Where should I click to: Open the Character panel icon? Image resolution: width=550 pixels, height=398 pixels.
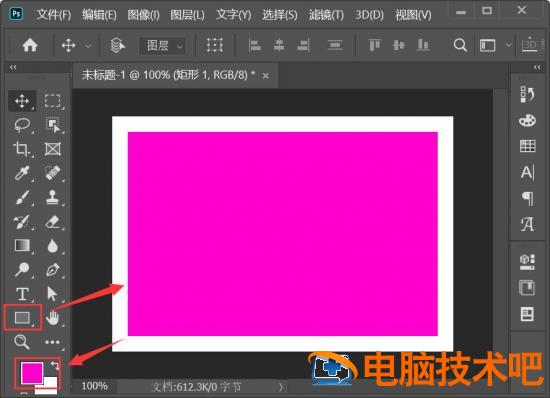pyautogui.click(x=527, y=172)
